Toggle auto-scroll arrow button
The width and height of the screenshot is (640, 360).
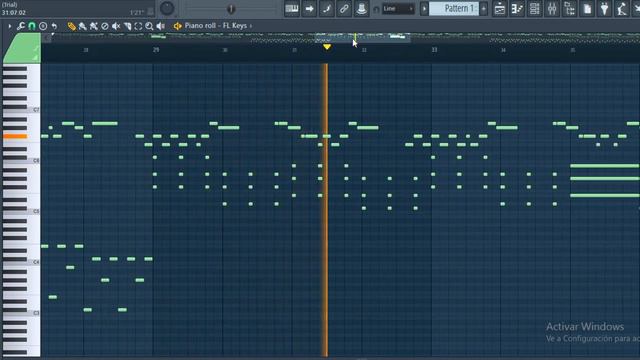pyautogui.click(x=309, y=9)
